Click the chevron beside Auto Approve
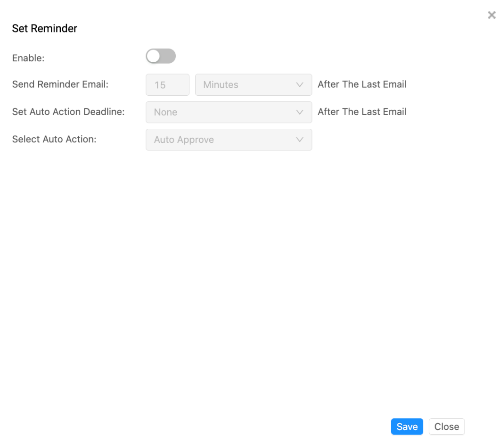Image resolution: width=500 pixels, height=448 pixels. (300, 140)
